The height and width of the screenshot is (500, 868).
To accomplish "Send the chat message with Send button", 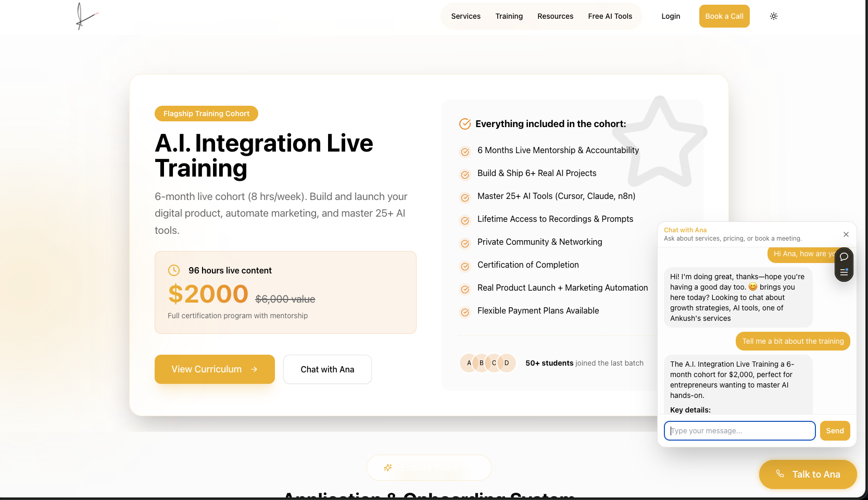I will (x=835, y=431).
